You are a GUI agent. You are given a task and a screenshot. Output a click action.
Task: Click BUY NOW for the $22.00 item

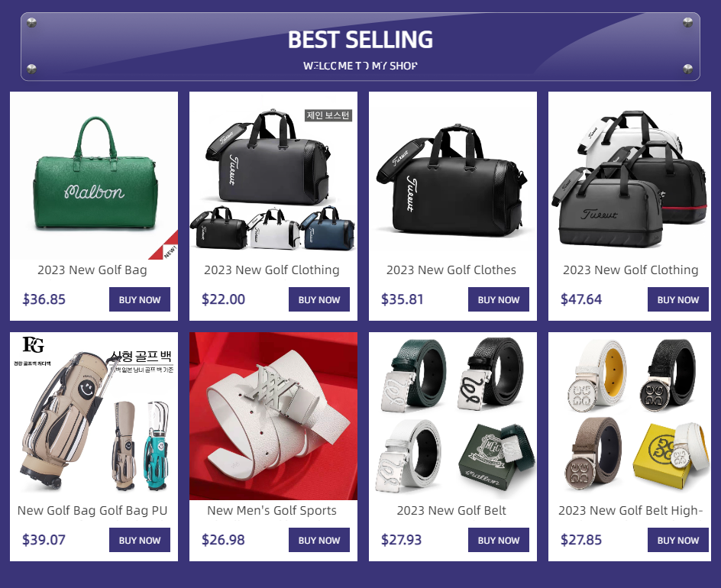(x=319, y=299)
